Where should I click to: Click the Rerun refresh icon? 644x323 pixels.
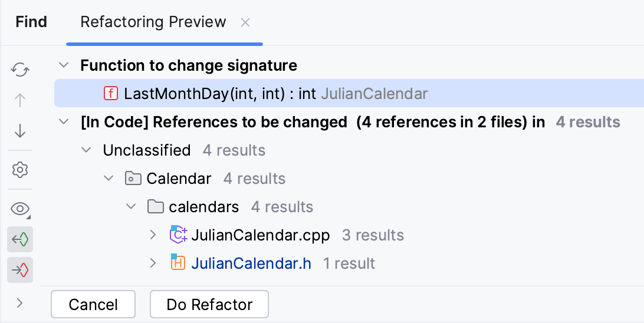[x=20, y=70]
